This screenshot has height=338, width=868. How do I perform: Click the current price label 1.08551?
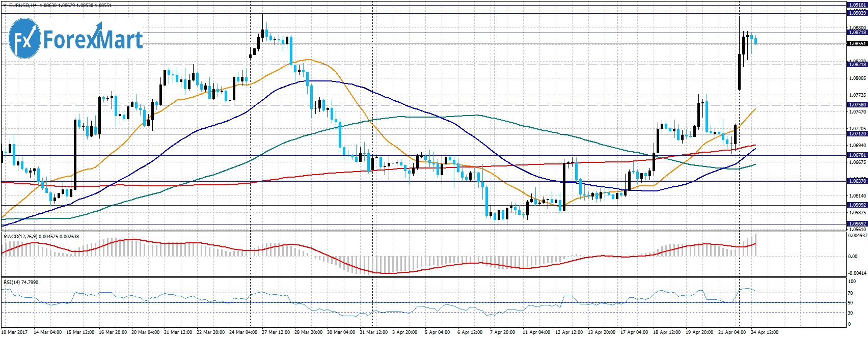[x=857, y=44]
